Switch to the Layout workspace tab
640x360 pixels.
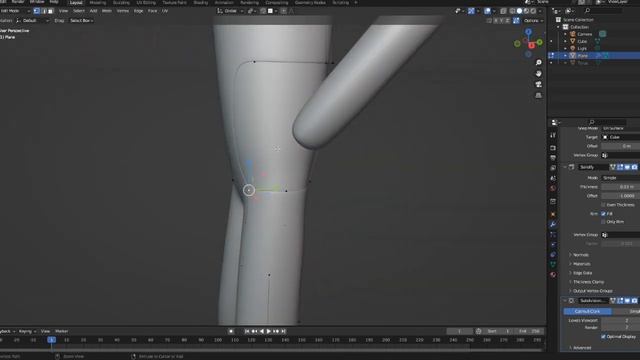pos(76,2)
